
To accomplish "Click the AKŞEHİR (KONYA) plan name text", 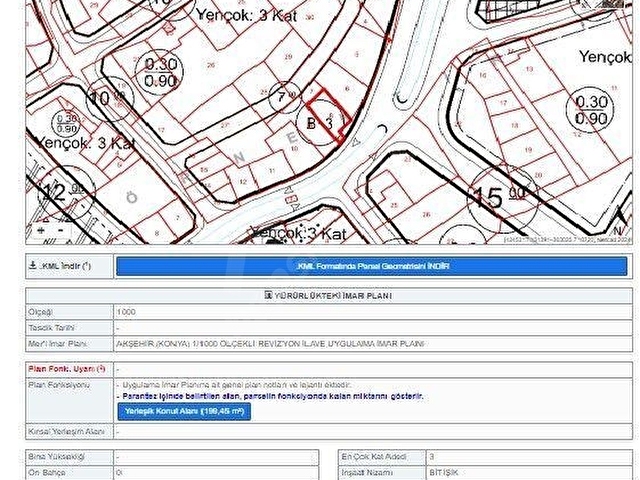I will tap(270, 344).
